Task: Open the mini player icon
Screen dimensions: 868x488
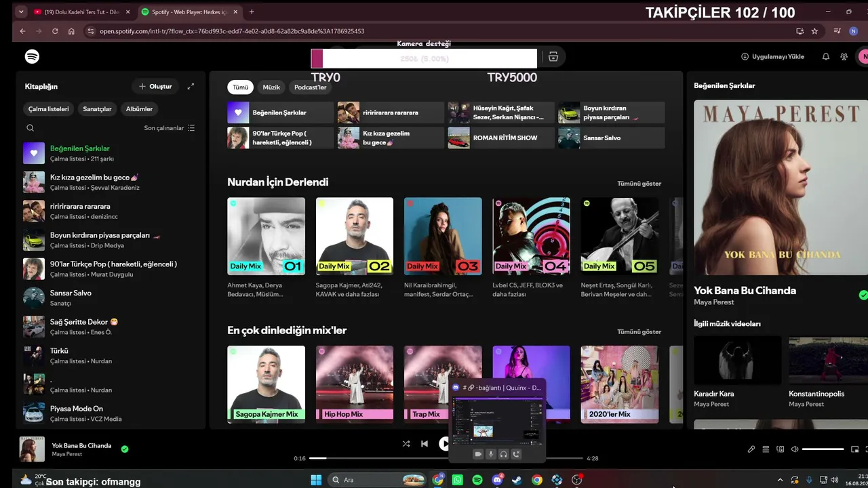Action: click(x=854, y=449)
